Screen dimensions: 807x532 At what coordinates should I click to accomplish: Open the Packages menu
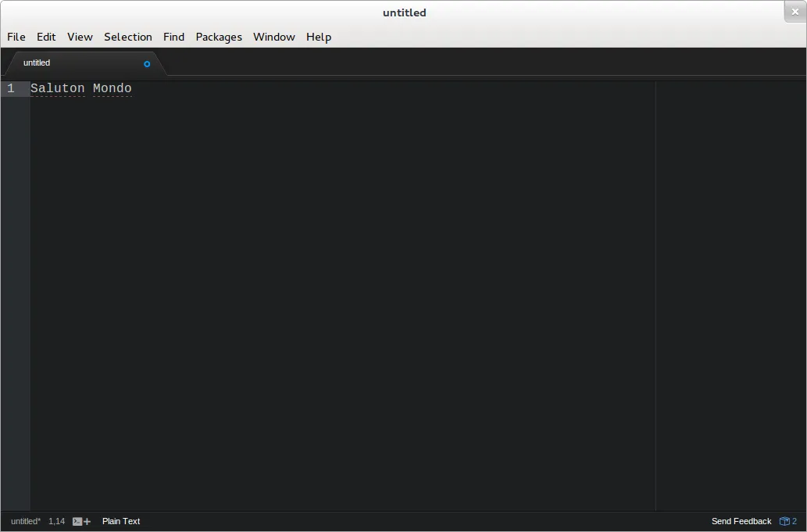[219, 37]
